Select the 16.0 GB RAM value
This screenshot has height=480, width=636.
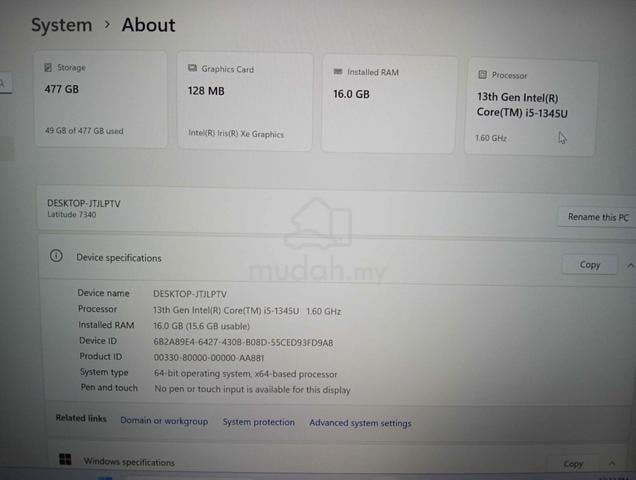351,94
